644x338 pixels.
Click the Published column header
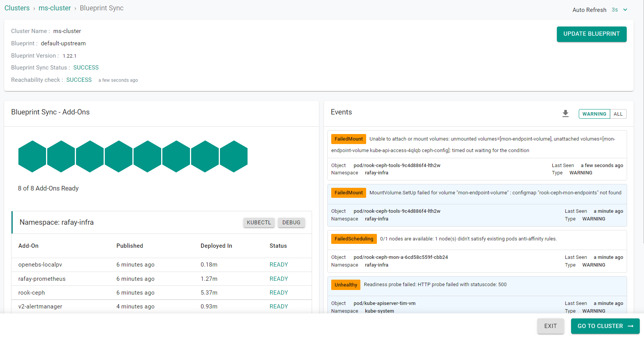(130, 246)
